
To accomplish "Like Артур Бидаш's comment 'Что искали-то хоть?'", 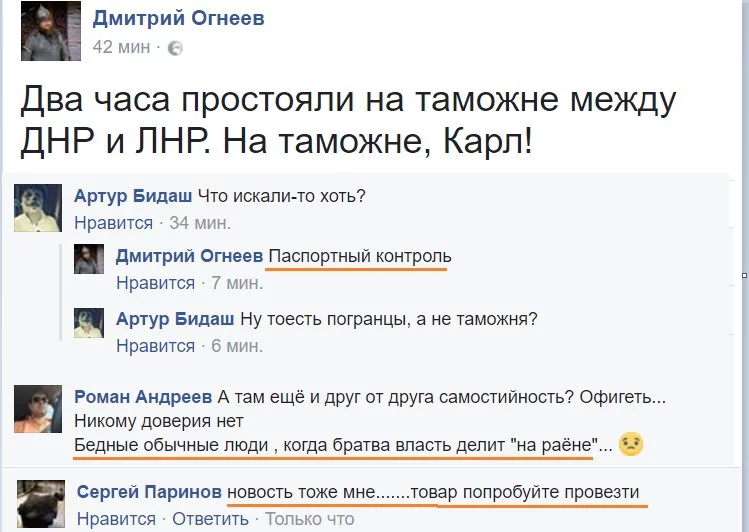I will click(x=114, y=222).
